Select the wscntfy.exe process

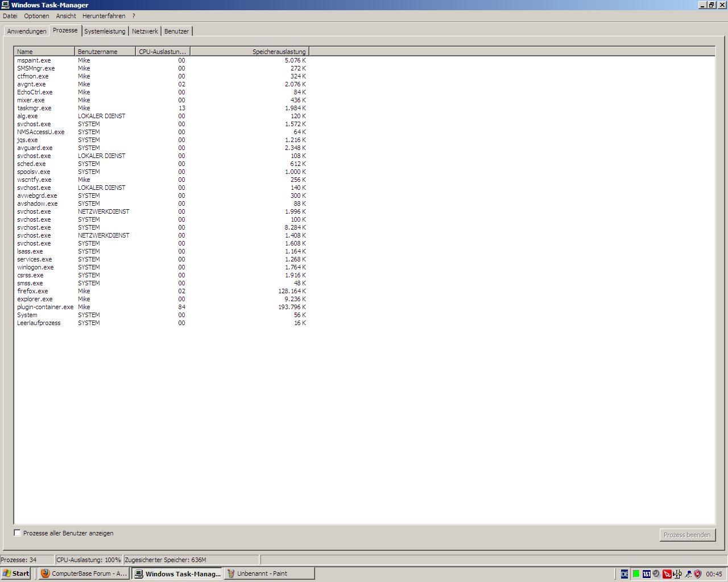click(x=161, y=180)
